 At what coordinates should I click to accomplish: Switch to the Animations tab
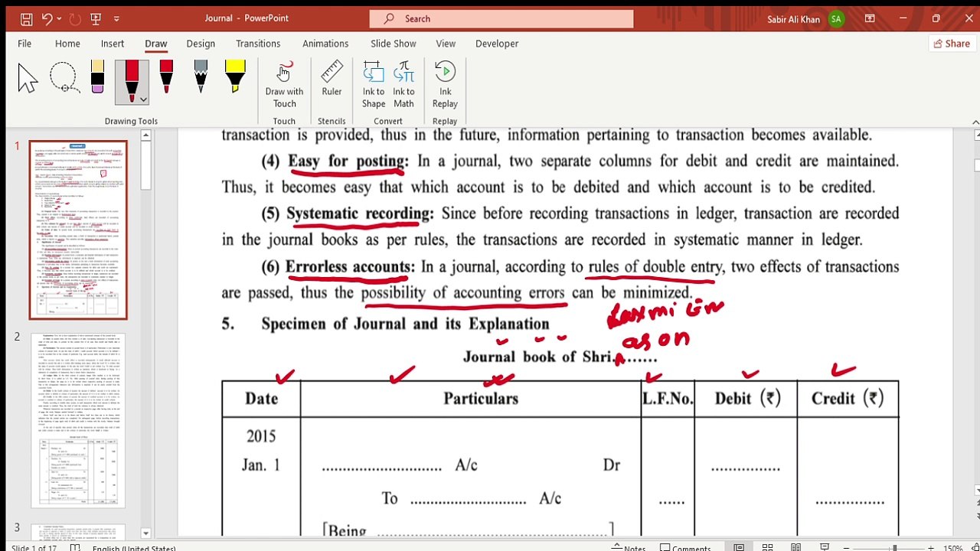(325, 44)
